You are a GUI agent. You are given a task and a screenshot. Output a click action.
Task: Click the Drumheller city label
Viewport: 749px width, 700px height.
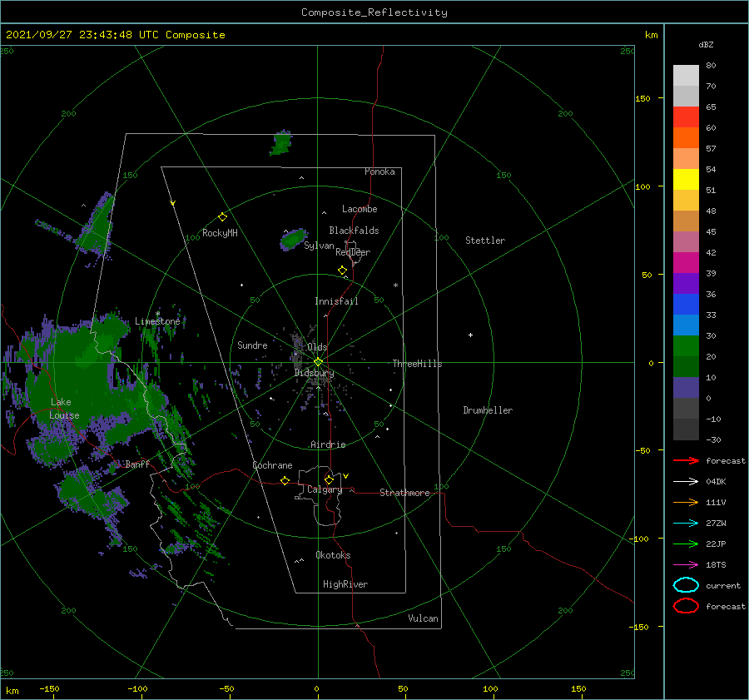[488, 410]
